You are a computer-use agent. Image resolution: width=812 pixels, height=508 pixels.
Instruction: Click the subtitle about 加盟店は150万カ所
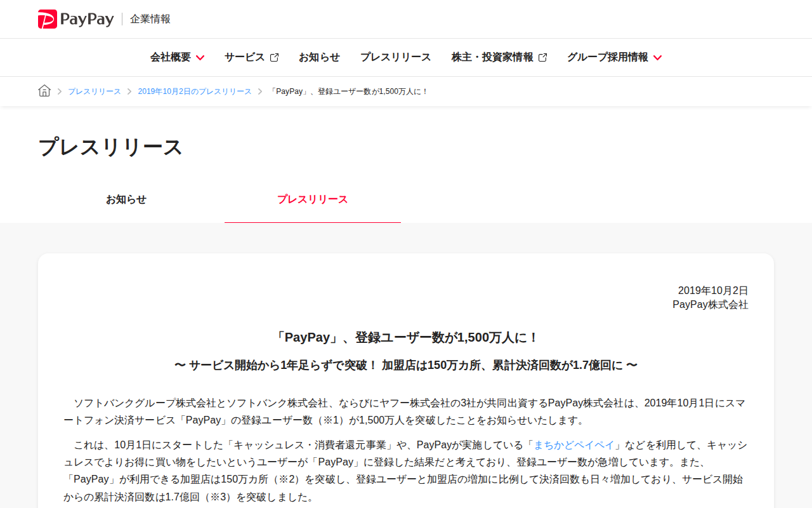click(406, 365)
